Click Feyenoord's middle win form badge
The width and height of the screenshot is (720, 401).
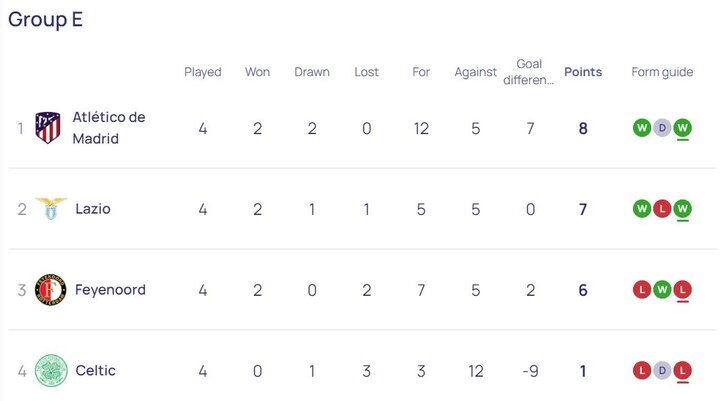[662, 290]
